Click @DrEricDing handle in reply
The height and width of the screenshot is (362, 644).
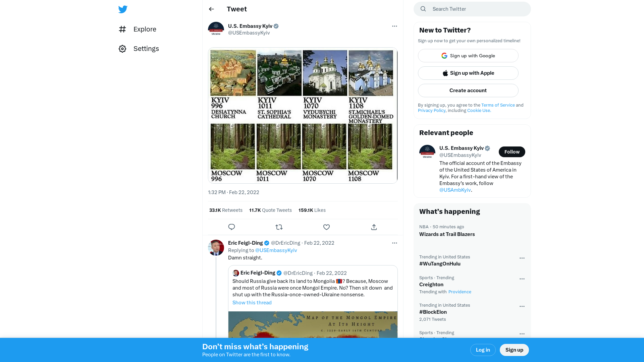(x=285, y=243)
